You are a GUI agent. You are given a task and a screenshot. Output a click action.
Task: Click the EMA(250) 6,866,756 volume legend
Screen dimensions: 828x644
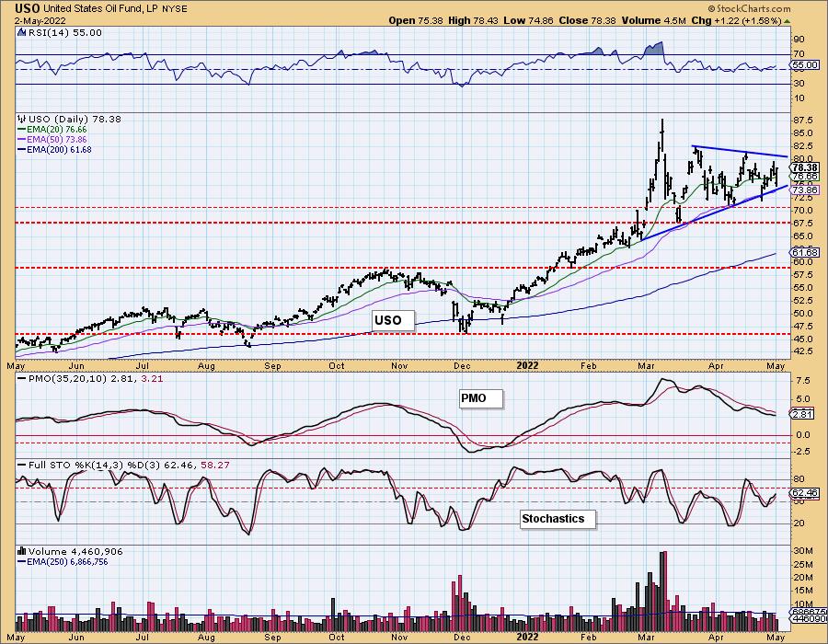coord(63,562)
